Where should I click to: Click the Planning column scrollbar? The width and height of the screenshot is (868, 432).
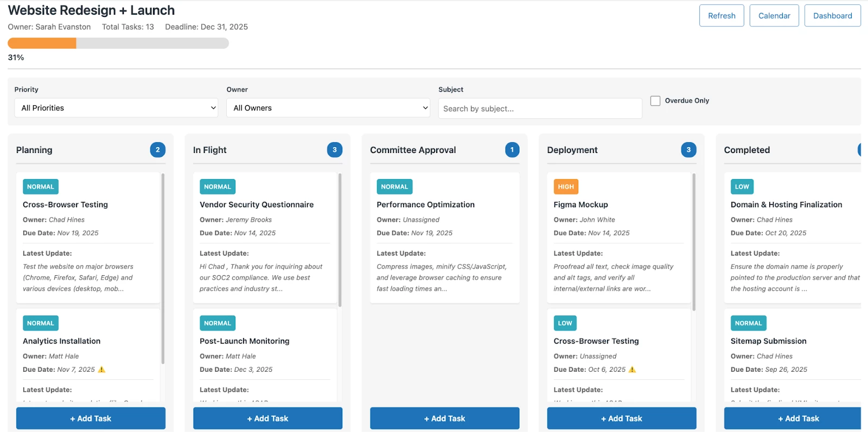[163, 269]
